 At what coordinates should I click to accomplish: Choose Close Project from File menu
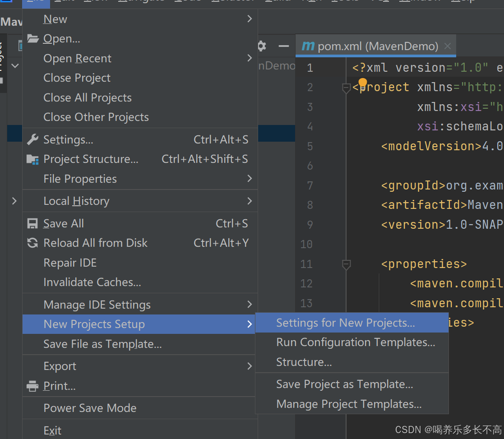[x=140, y=78]
